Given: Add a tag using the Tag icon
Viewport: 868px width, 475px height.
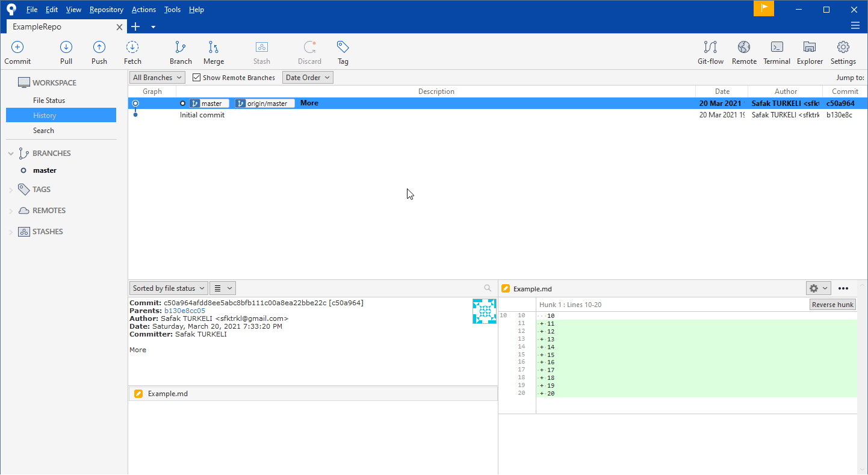Looking at the screenshot, I should click(x=343, y=47).
